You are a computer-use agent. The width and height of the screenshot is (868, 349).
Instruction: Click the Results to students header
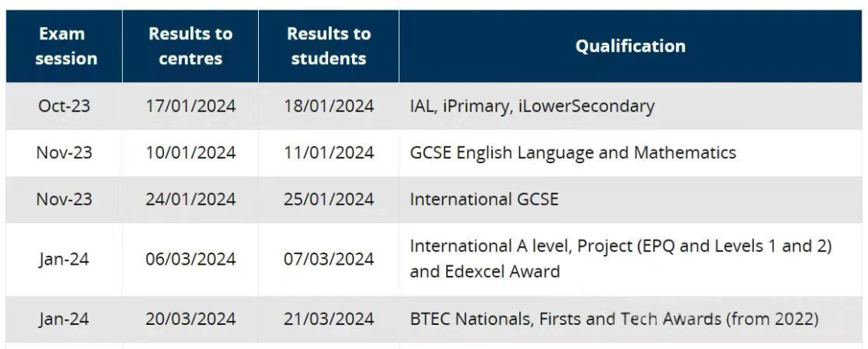pyautogui.click(x=328, y=46)
